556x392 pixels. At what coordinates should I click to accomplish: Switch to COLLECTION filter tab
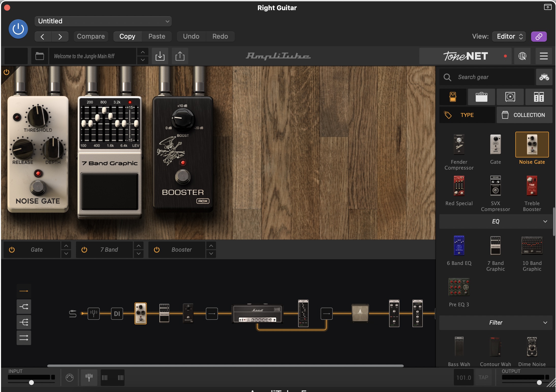click(524, 115)
